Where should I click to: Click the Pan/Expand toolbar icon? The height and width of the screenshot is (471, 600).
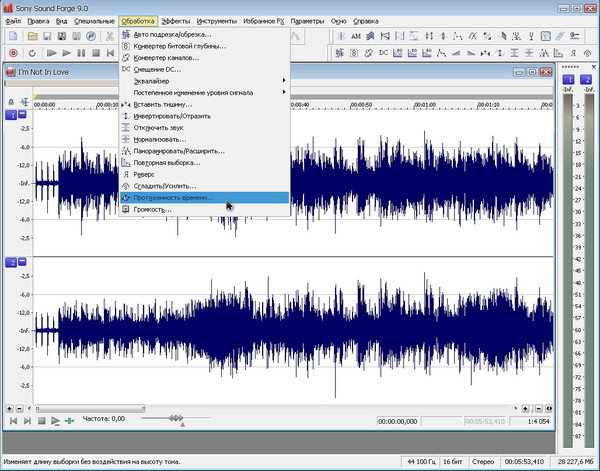click(544, 53)
